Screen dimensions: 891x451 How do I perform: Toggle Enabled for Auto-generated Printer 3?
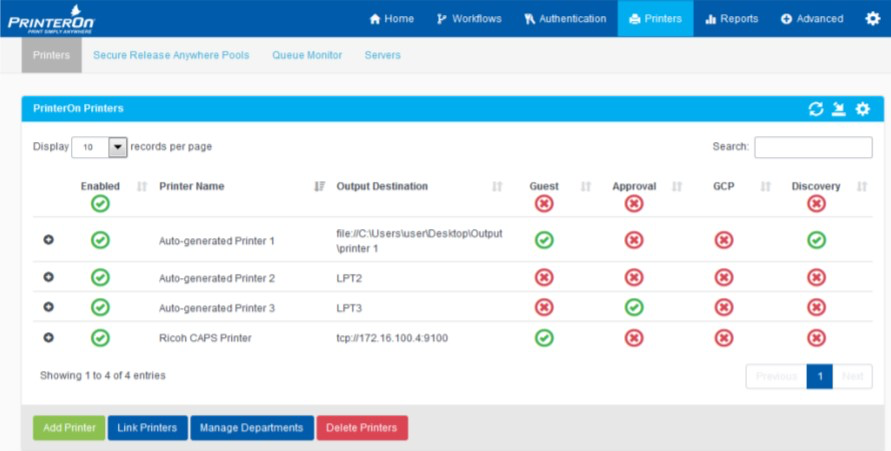100,307
